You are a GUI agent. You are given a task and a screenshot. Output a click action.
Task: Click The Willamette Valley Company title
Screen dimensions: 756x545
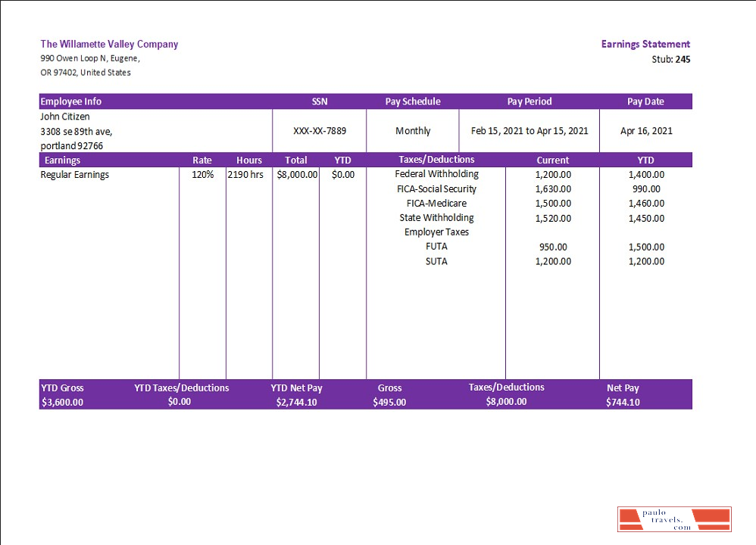[x=109, y=44]
